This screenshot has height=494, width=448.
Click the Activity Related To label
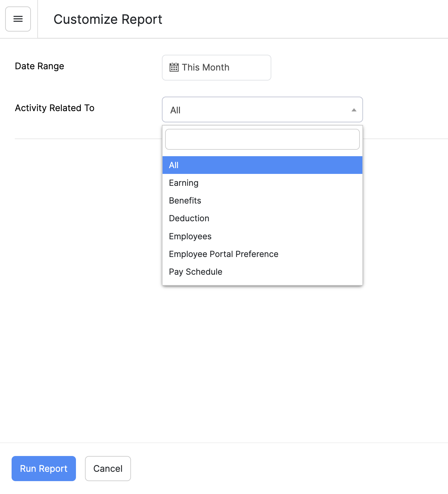point(55,108)
